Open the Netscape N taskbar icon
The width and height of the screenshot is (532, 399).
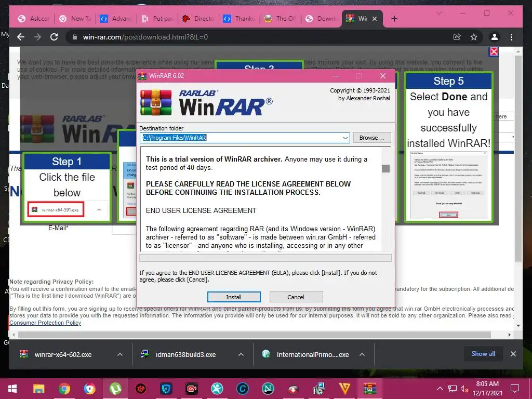268,389
